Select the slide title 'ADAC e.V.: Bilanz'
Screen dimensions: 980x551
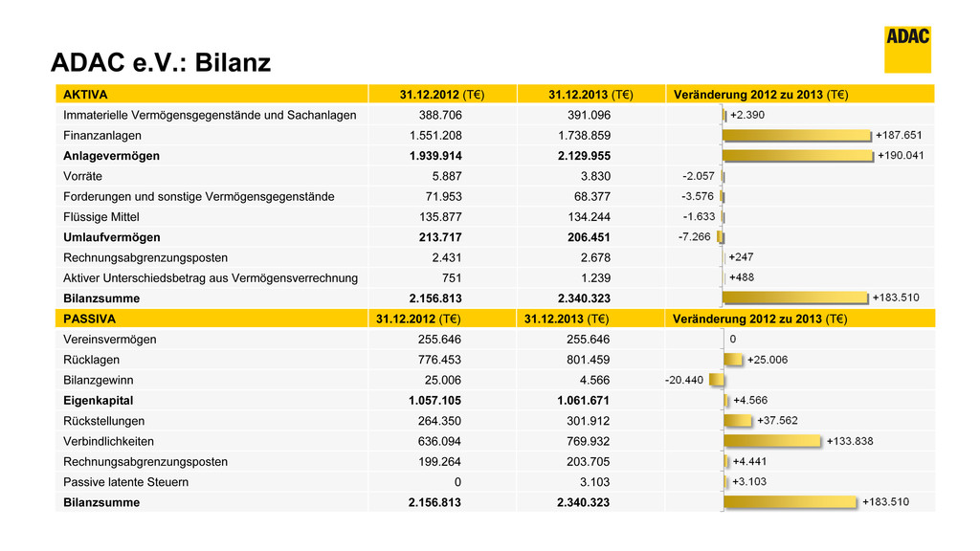point(161,62)
